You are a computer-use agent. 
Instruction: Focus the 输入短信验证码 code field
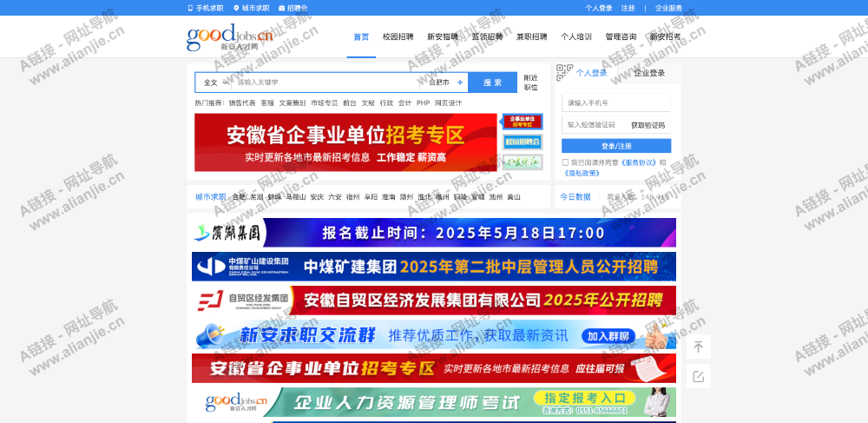(x=594, y=126)
